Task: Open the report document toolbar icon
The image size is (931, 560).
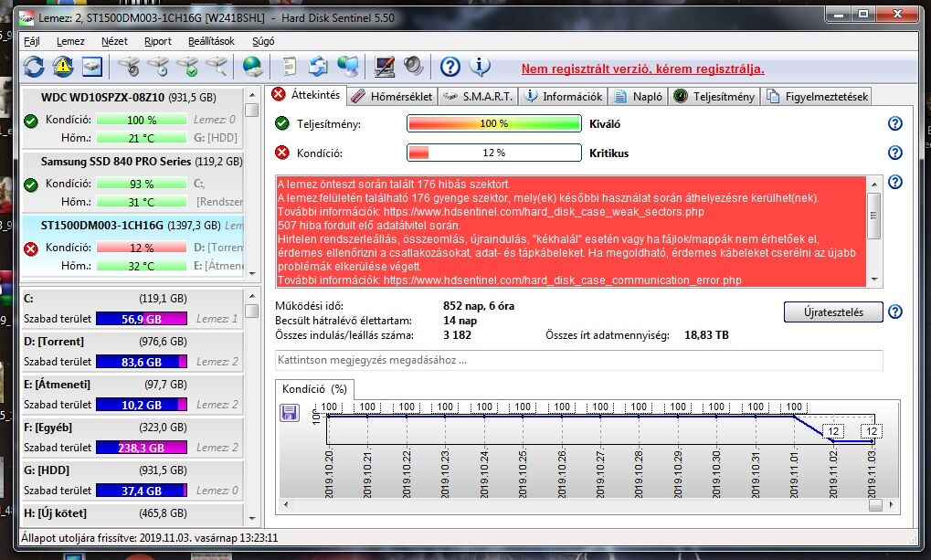Action: coord(289,67)
